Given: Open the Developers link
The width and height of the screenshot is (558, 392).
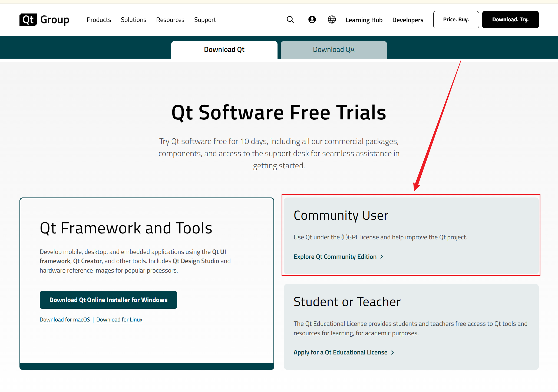Looking at the screenshot, I should click(x=408, y=20).
